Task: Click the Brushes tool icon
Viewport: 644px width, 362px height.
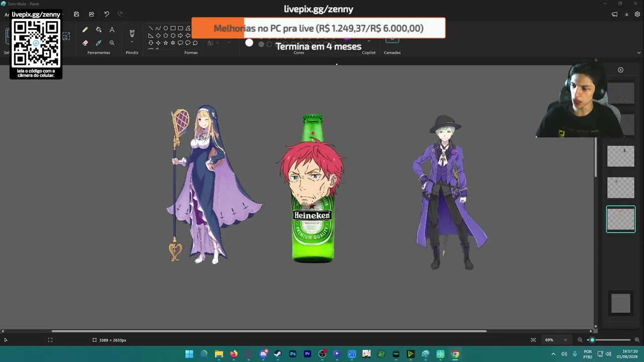Action: click(132, 33)
